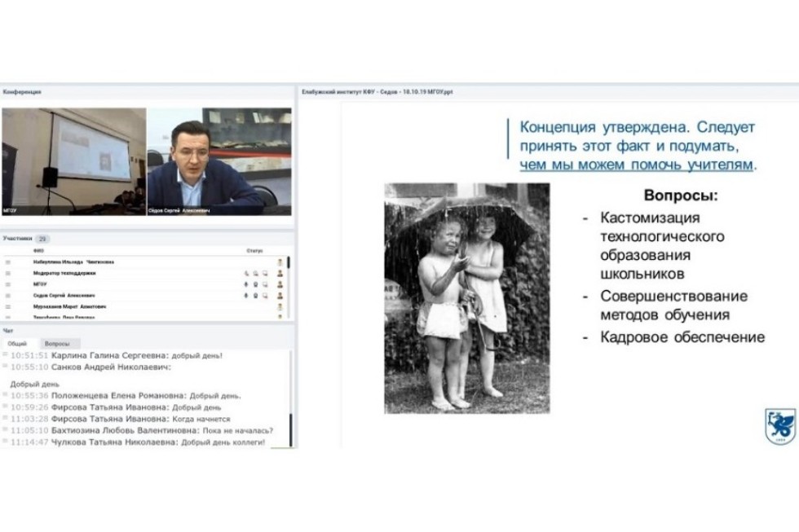799x532 pixels.
Task: Open message menu for Карлина's 10:51:51 chat
Action: pos(6,355)
